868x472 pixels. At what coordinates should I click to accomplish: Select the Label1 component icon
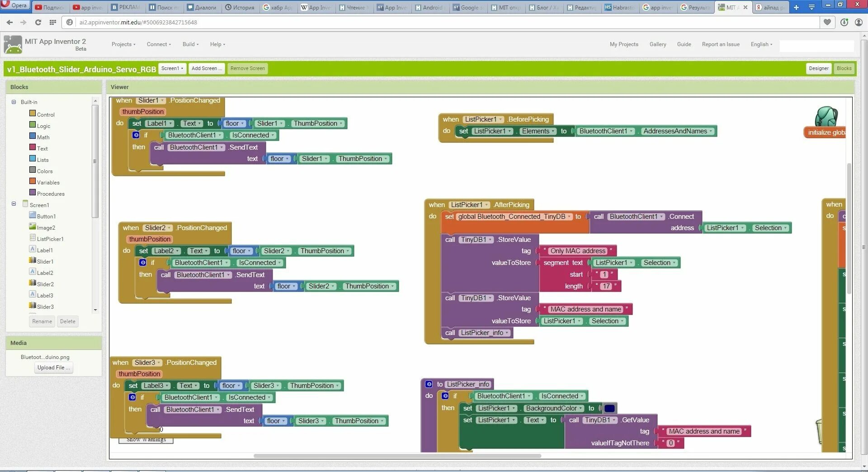point(33,249)
